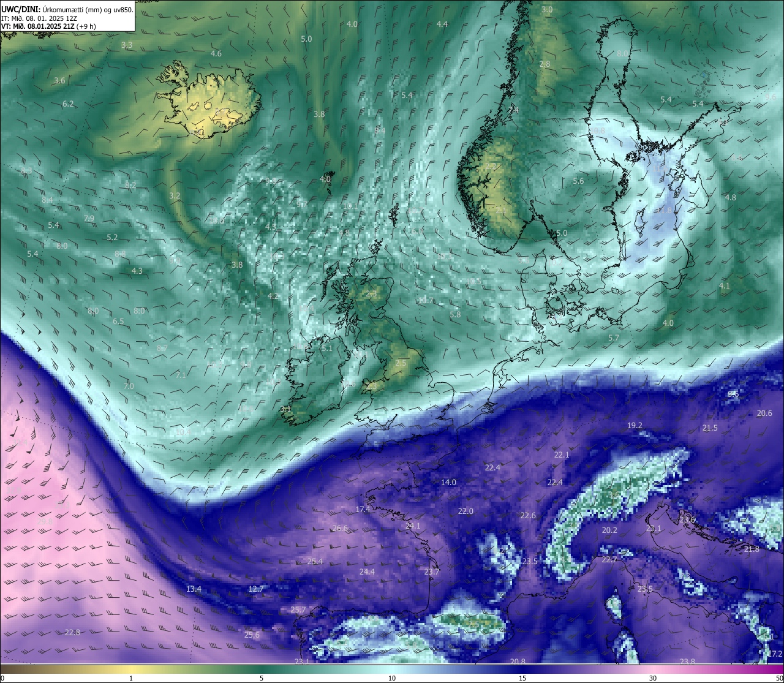Click the colorbar tick label 15
This screenshot has height=683, width=784.
tap(522, 679)
